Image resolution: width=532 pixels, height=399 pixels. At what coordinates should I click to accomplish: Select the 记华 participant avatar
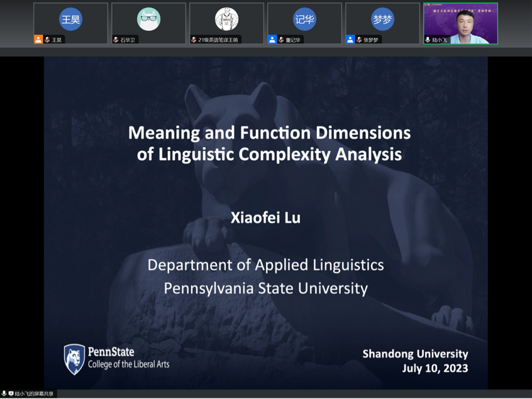click(x=304, y=20)
